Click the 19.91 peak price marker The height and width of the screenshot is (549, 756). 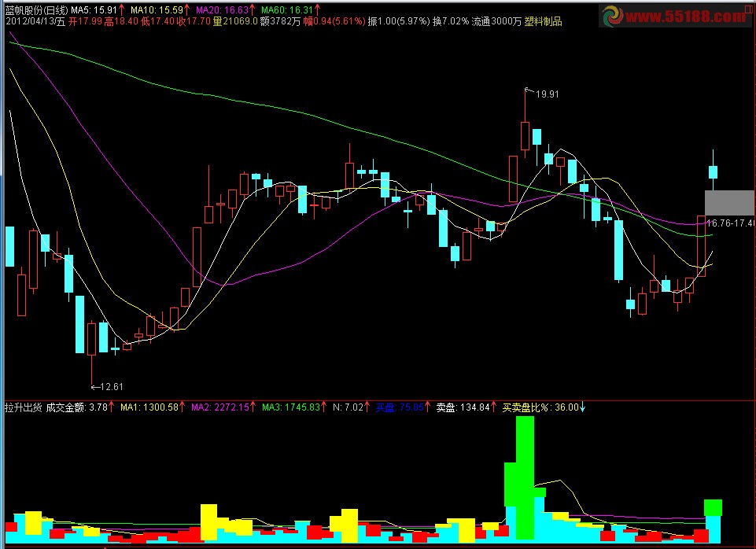[548, 94]
